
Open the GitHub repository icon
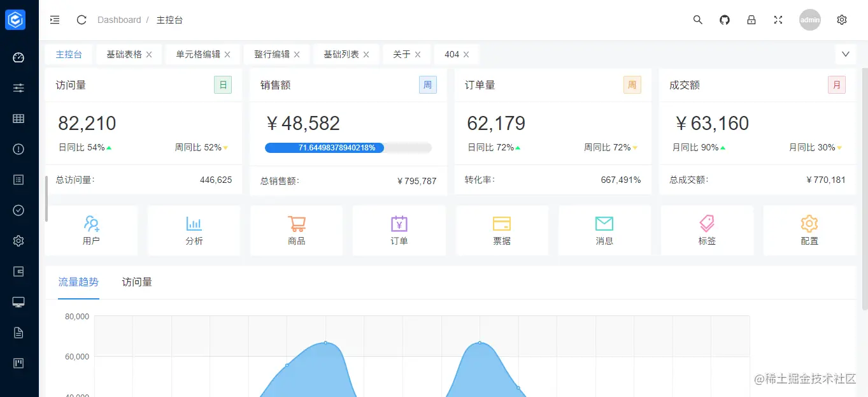coord(725,20)
